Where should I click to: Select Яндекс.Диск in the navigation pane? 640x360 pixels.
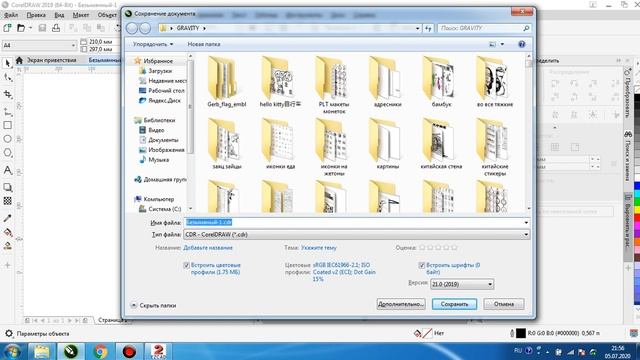coord(160,100)
